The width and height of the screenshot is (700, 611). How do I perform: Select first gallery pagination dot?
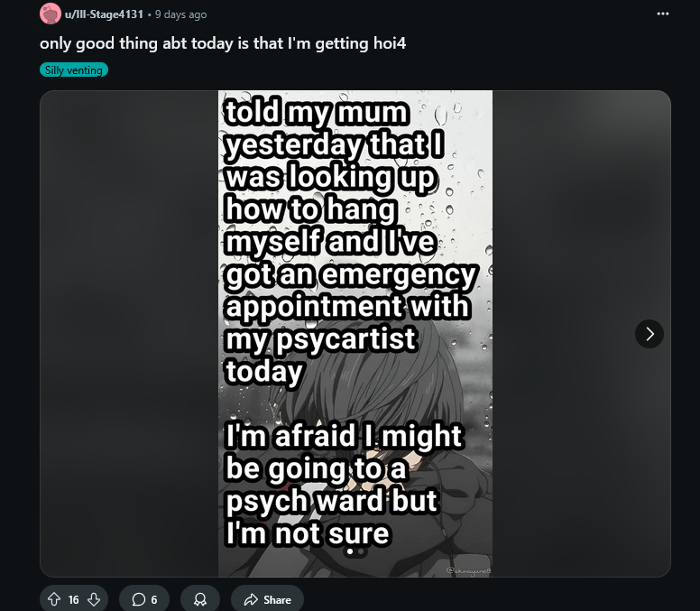(x=350, y=551)
